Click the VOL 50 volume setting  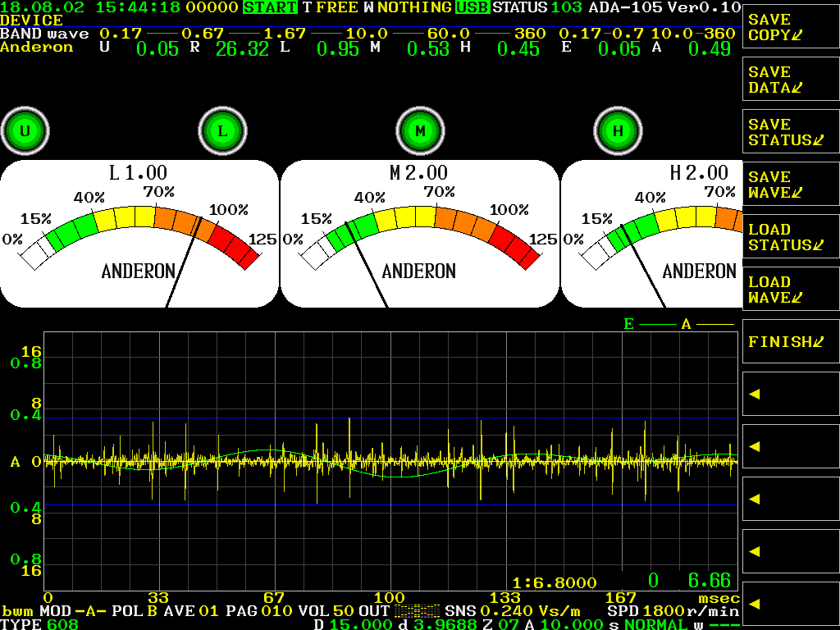(x=326, y=611)
